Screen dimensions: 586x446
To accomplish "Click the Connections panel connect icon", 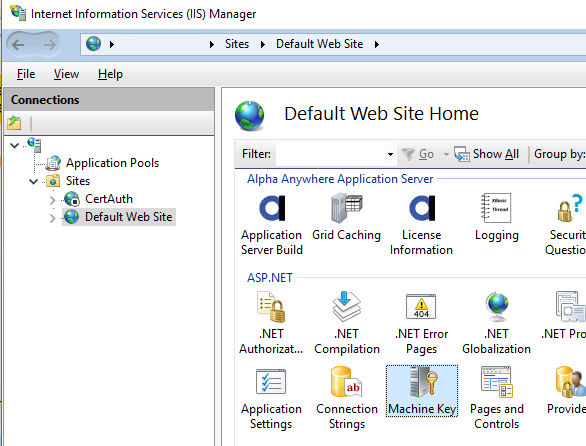I will [14, 123].
